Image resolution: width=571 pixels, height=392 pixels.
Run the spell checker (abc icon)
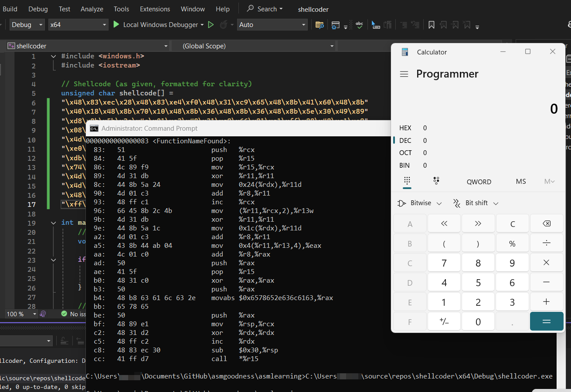(x=359, y=25)
